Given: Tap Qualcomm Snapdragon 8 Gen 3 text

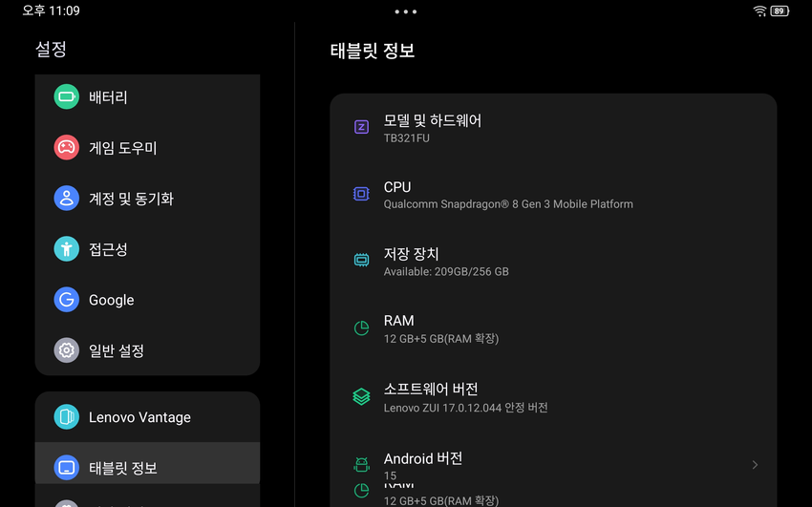Looking at the screenshot, I should 508,203.
